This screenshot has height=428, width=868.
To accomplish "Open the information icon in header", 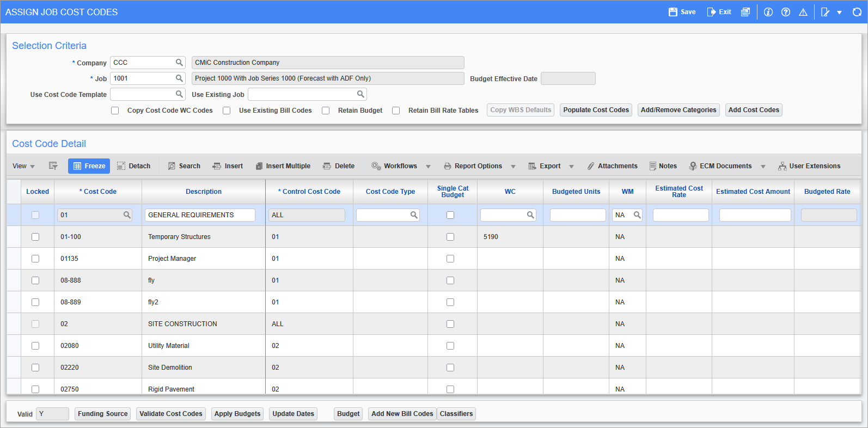I will click(768, 12).
